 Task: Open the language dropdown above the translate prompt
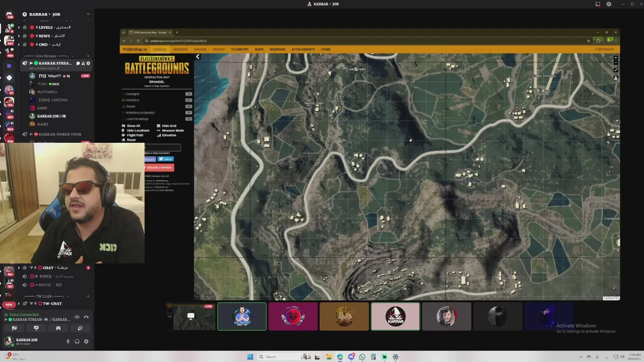coord(163,147)
